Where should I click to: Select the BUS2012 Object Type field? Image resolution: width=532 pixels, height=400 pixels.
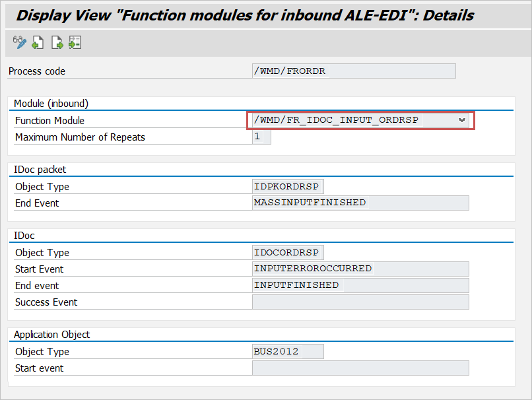pos(288,352)
